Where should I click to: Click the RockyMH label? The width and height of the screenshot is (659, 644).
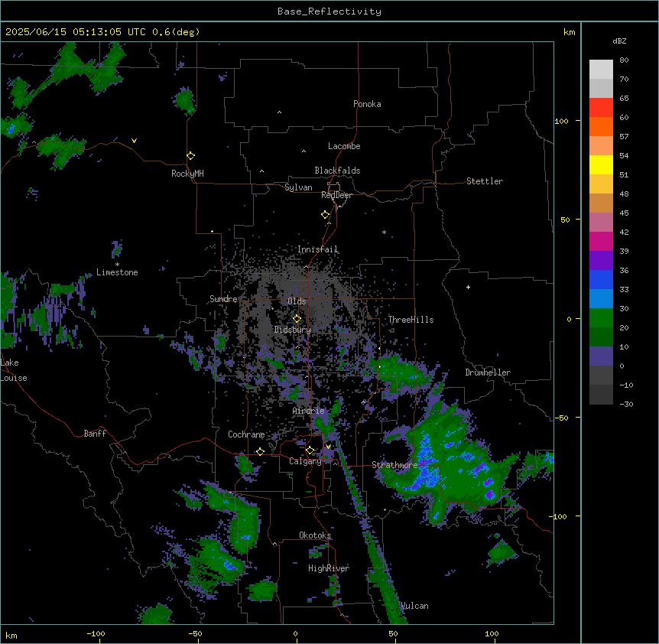click(x=187, y=174)
